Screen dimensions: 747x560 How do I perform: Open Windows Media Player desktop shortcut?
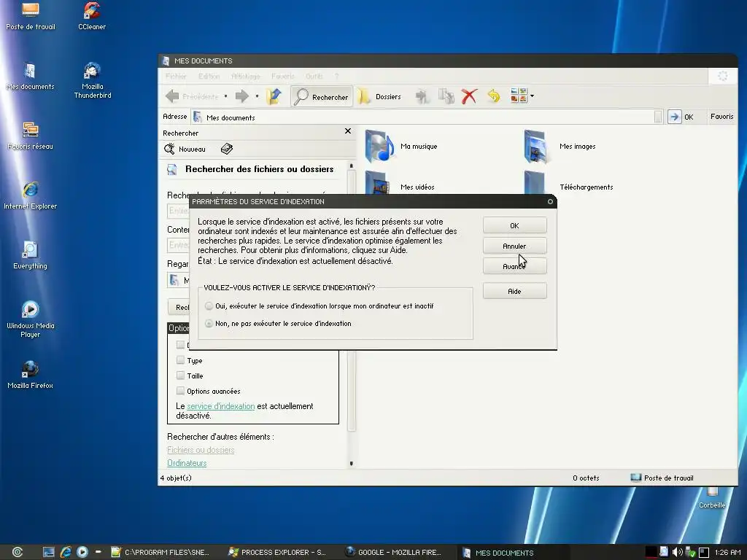click(30, 319)
